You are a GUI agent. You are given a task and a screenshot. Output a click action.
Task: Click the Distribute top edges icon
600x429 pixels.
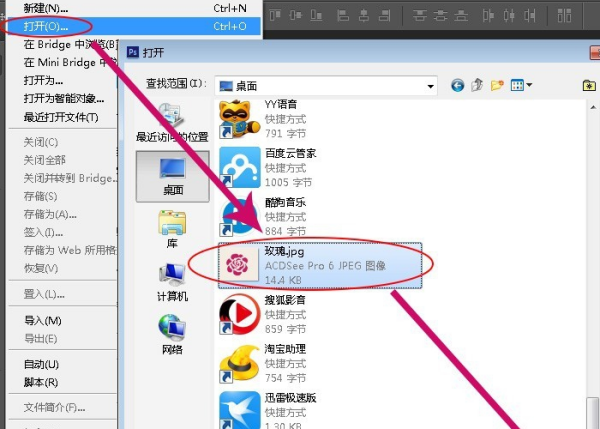click(x=420, y=15)
